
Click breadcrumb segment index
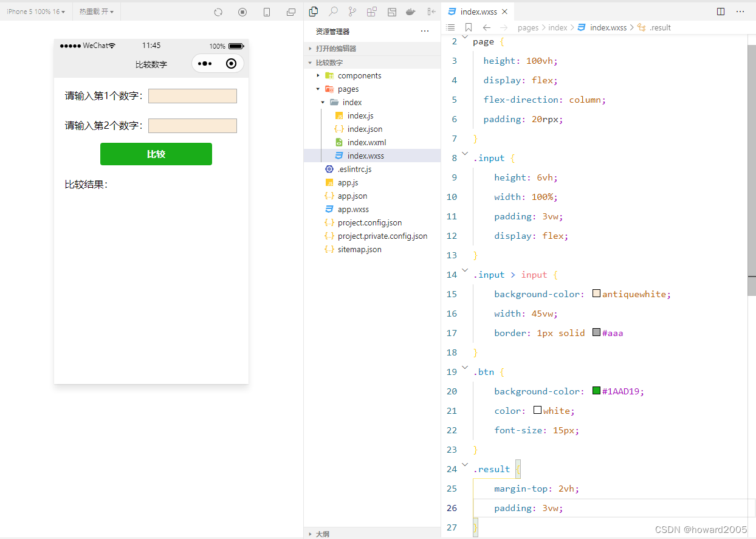pyautogui.click(x=558, y=27)
